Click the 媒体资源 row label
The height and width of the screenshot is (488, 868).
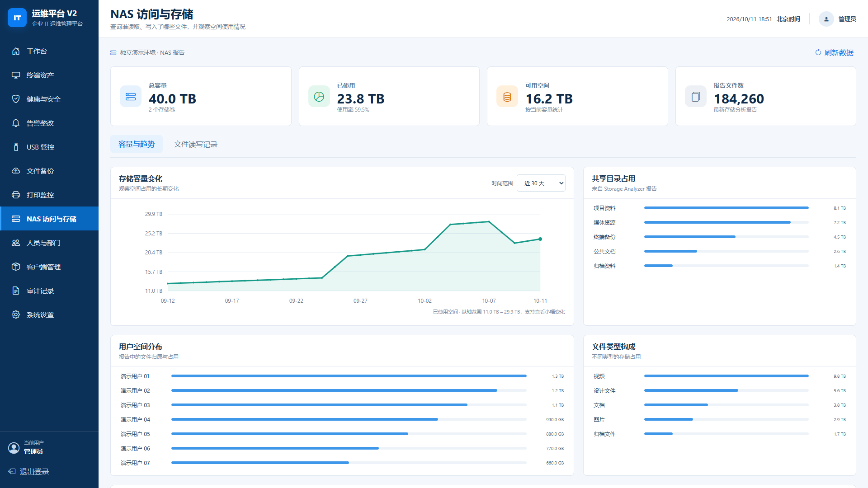pyautogui.click(x=604, y=222)
